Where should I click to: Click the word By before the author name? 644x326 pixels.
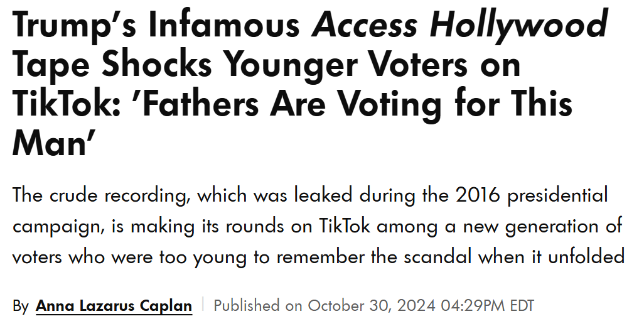(21, 306)
